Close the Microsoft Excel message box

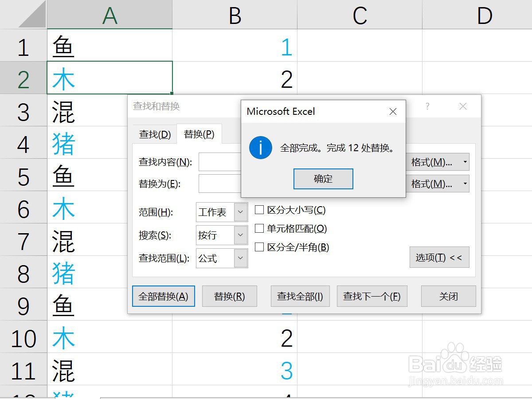click(x=393, y=112)
